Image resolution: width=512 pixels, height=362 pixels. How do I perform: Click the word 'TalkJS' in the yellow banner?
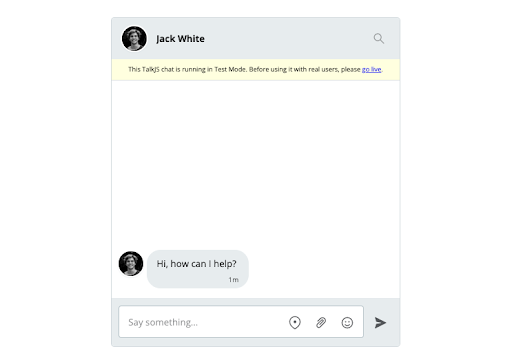point(151,69)
